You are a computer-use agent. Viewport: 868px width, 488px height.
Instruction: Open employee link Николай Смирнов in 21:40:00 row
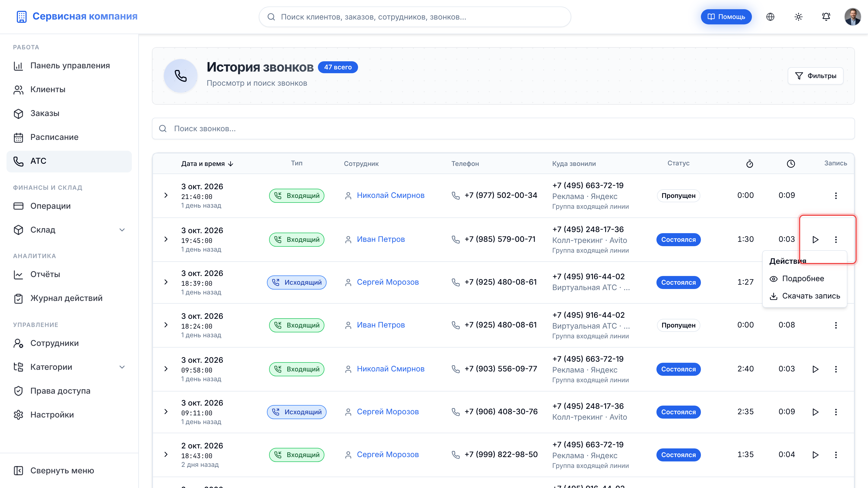391,195
